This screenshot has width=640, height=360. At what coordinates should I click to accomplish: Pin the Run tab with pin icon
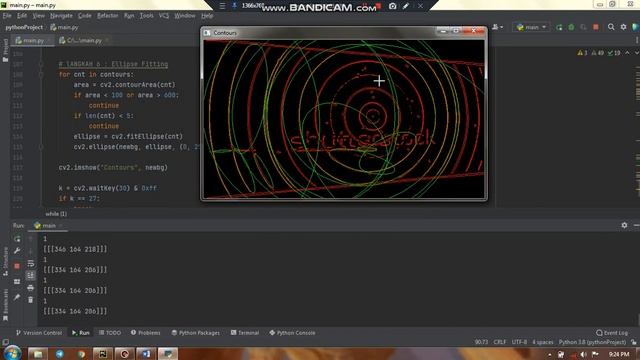click(17, 298)
